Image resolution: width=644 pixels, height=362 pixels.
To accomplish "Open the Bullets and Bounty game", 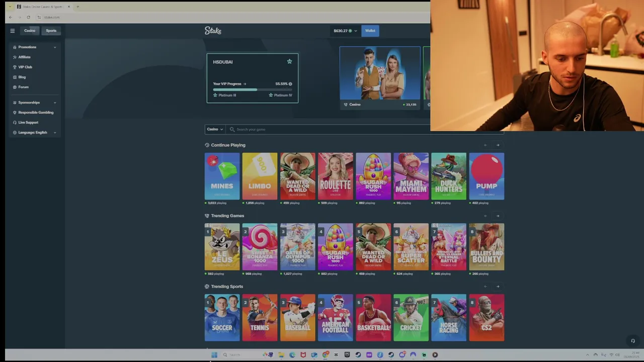I will (x=487, y=247).
